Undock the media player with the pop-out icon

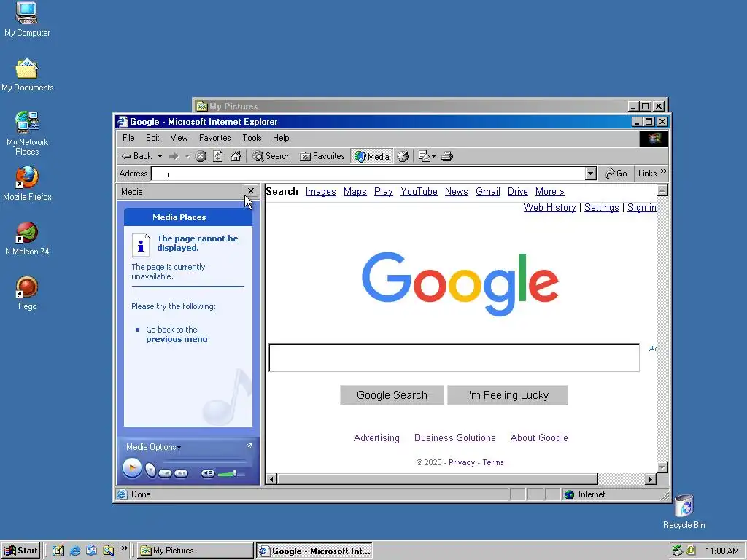249,446
